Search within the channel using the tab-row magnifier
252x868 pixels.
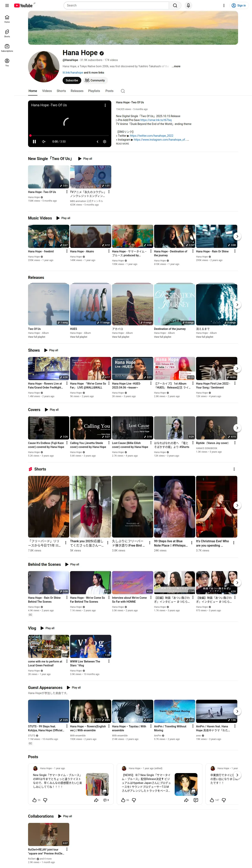(123, 91)
